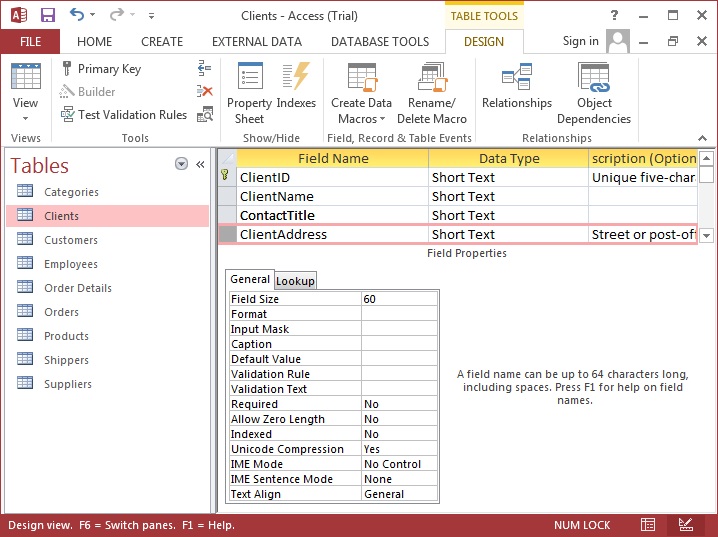Open the Indexes window
Viewport: 718px width, 537px height.
(x=296, y=86)
